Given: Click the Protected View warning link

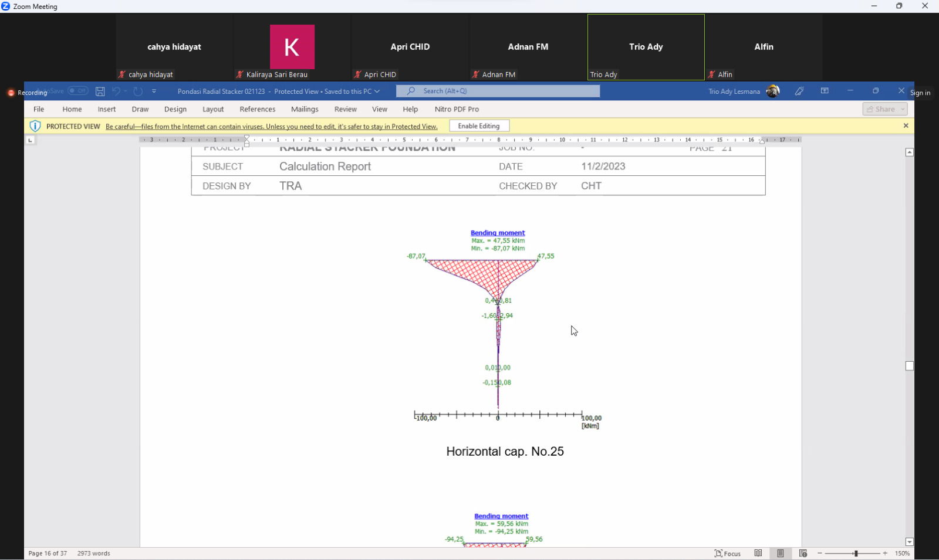Looking at the screenshot, I should pos(271,127).
